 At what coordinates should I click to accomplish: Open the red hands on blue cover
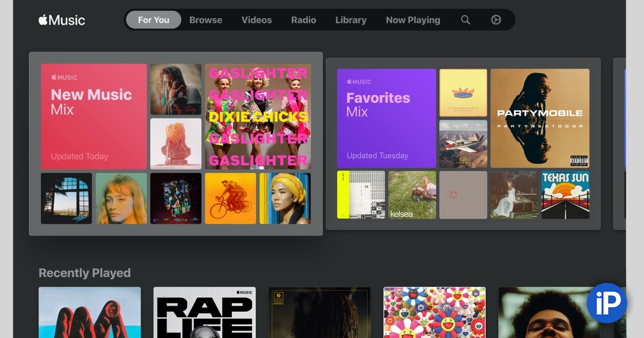coord(90,312)
